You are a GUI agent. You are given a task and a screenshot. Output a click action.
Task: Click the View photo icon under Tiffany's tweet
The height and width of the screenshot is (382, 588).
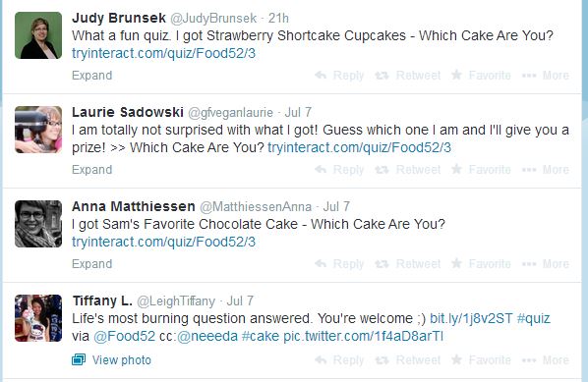click(x=79, y=359)
